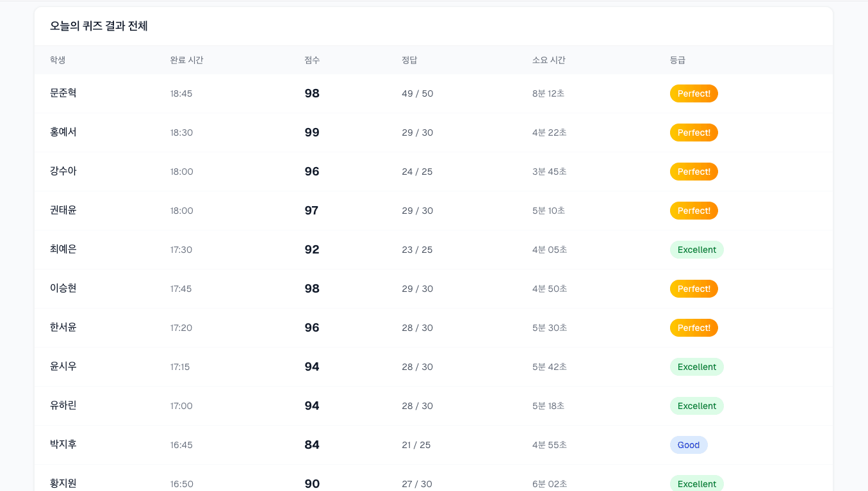Screen dimensions: 868x491
Task: Click the Excellent badge for 최예은
Action: (x=696, y=250)
